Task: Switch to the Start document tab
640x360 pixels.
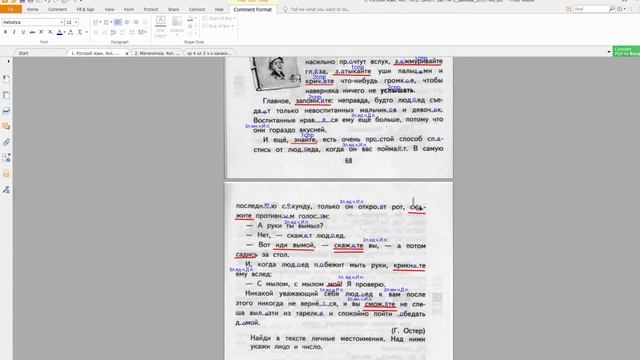Action: point(24,53)
